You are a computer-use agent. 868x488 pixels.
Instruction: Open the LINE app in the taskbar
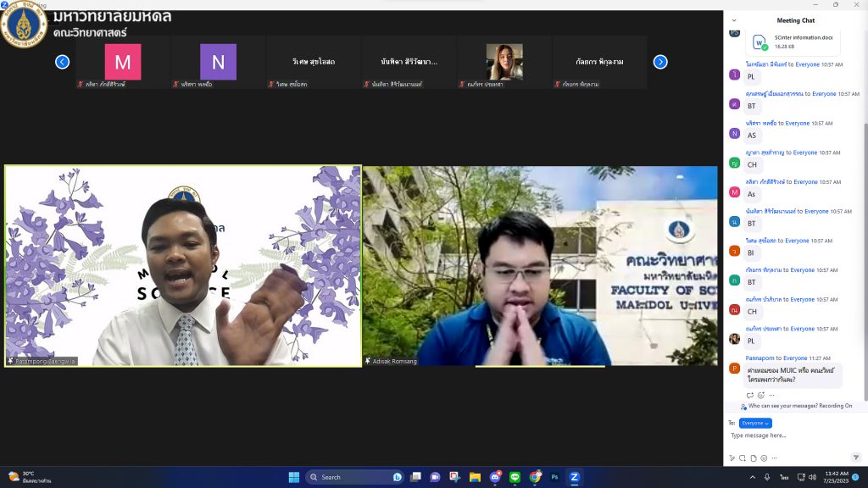[515, 477]
